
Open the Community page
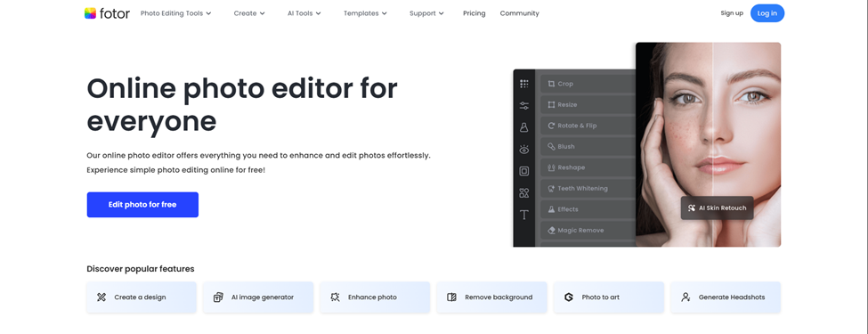point(519,13)
